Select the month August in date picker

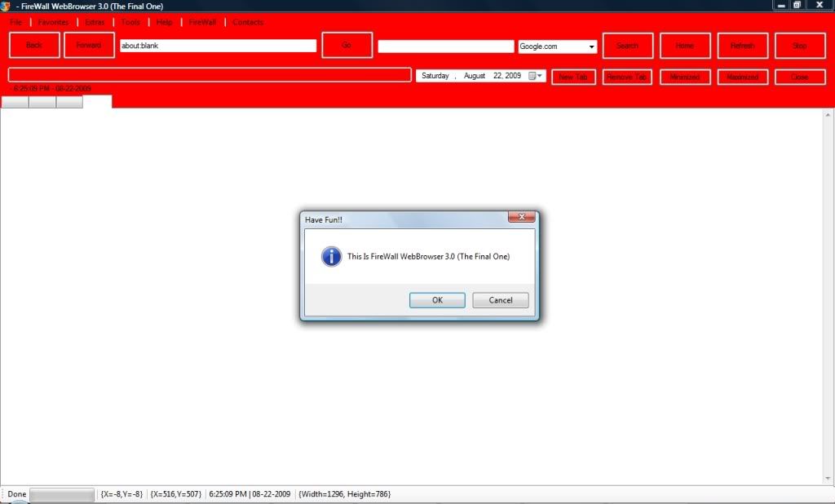click(x=474, y=76)
